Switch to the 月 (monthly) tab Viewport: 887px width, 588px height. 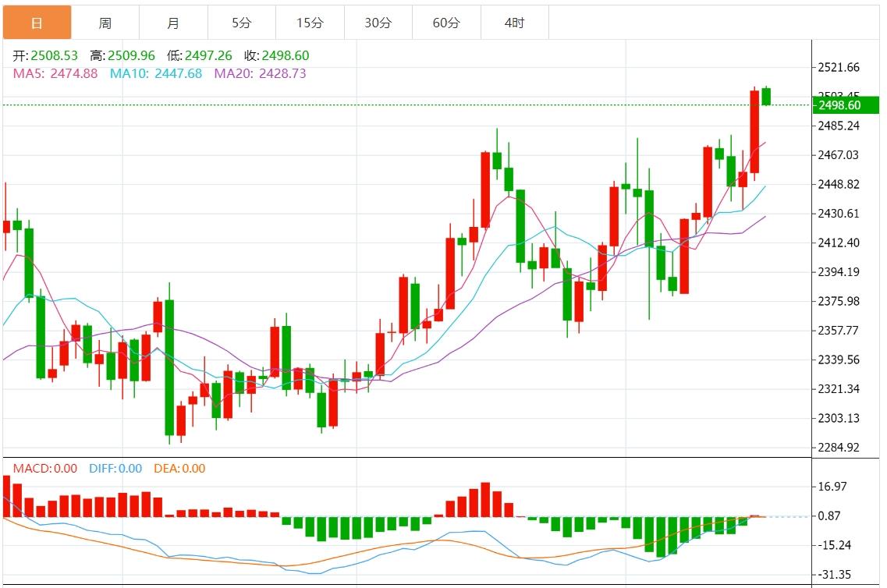(x=173, y=23)
